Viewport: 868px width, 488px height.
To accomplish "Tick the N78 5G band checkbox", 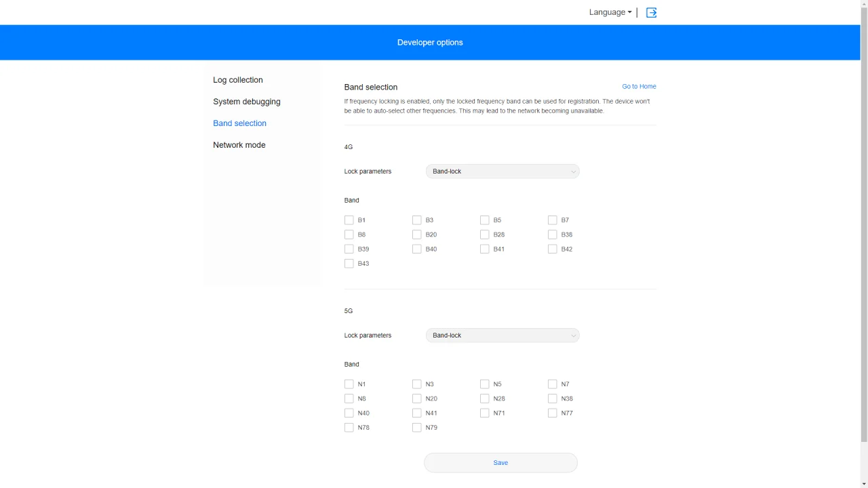I will (x=349, y=428).
